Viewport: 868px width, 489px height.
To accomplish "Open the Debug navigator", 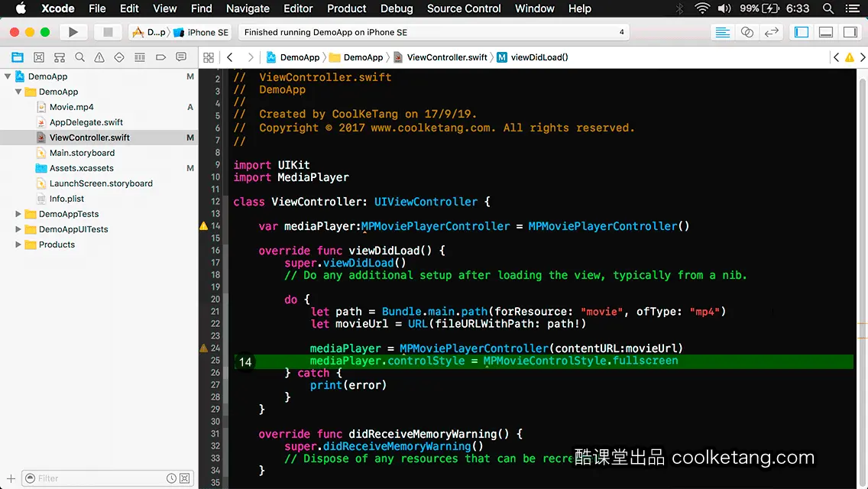I will click(140, 57).
